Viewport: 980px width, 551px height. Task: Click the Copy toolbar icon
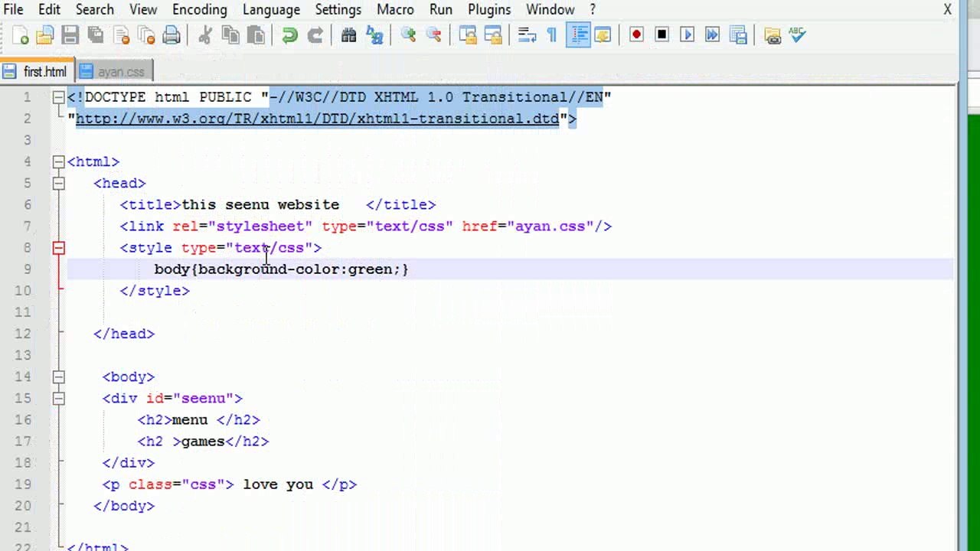[x=230, y=35]
